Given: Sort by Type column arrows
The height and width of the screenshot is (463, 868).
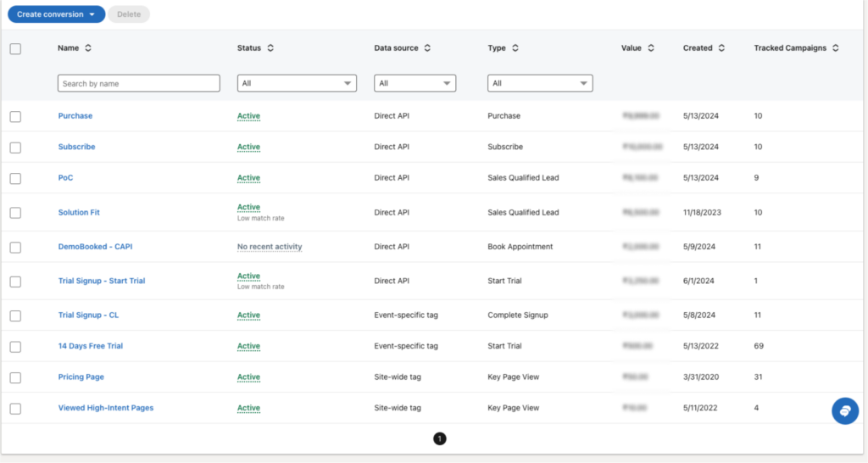Looking at the screenshot, I should pyautogui.click(x=515, y=48).
